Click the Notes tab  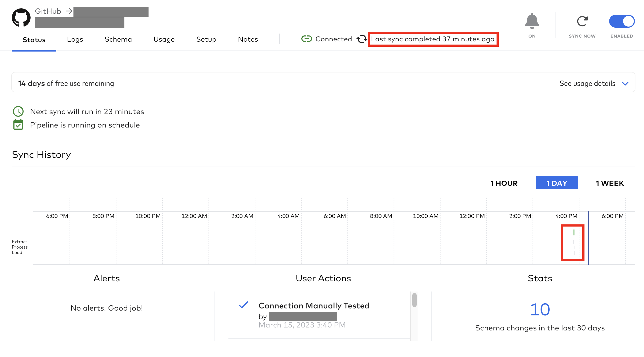[247, 39]
